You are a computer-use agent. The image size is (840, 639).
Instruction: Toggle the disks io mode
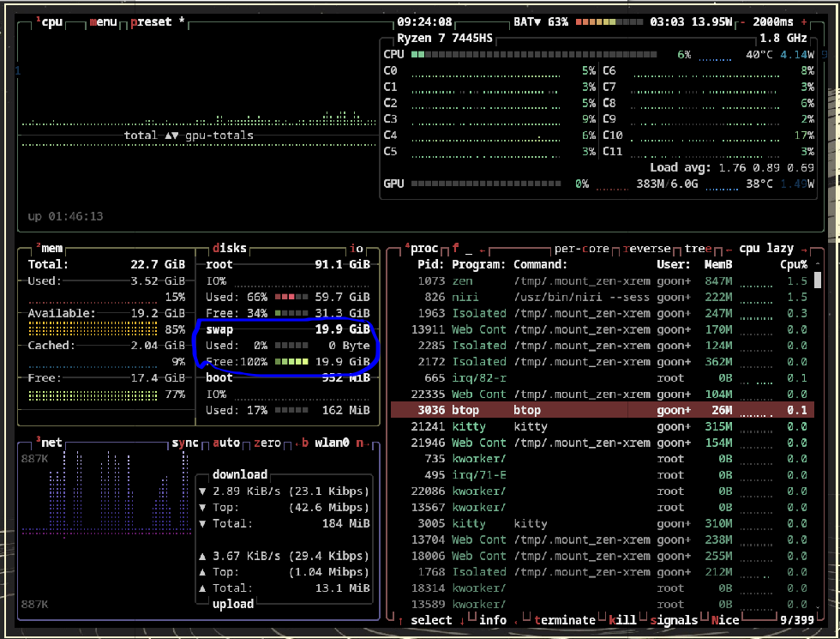(357, 249)
